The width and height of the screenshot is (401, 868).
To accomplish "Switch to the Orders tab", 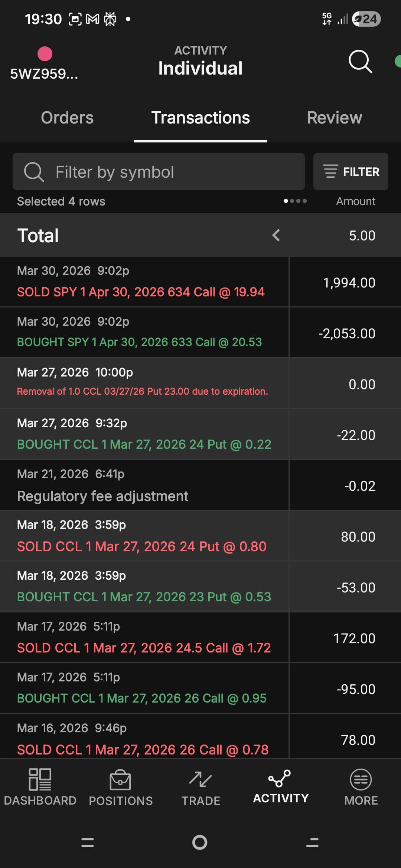I will pyautogui.click(x=67, y=118).
